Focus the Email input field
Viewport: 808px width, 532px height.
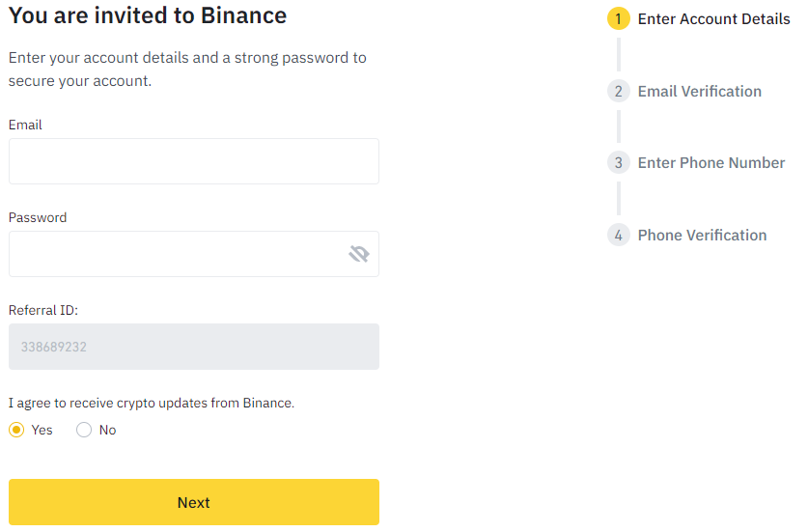click(193, 161)
